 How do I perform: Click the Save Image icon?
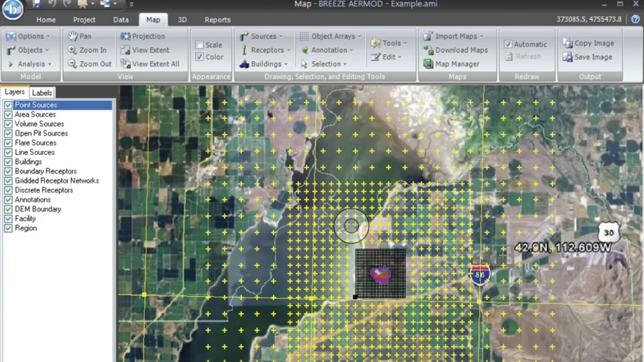(x=567, y=57)
